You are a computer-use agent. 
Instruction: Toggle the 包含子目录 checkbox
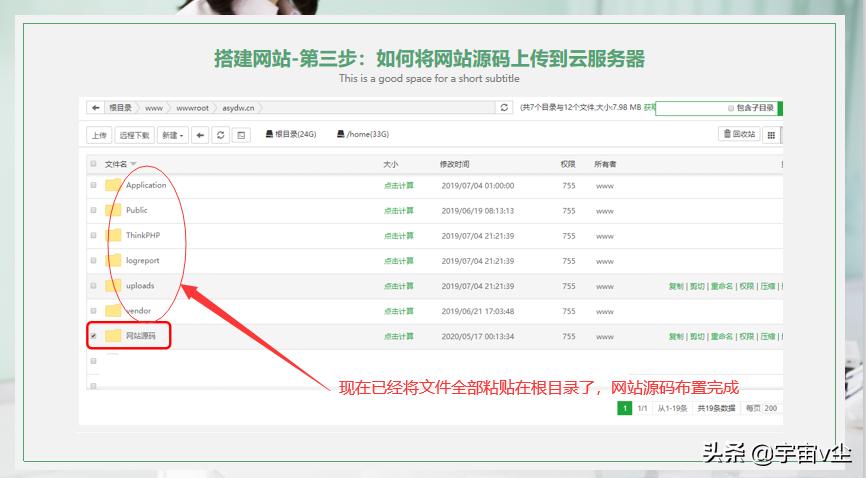click(x=731, y=108)
